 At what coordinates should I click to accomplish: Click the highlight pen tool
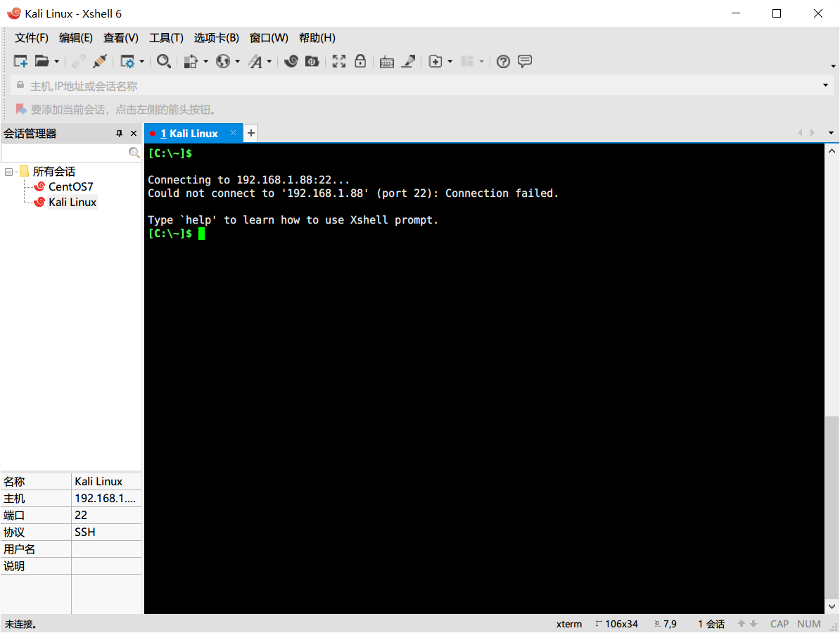[408, 61]
